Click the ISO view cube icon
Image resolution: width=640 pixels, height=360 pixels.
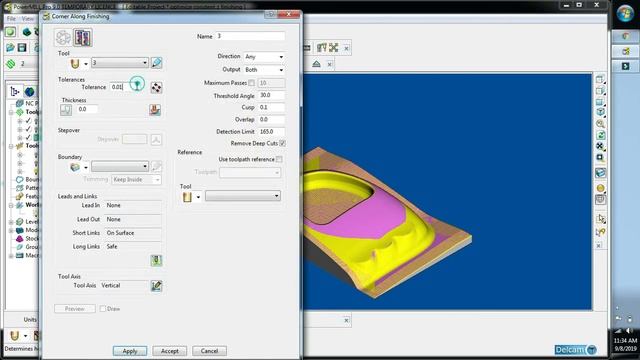pos(600,112)
